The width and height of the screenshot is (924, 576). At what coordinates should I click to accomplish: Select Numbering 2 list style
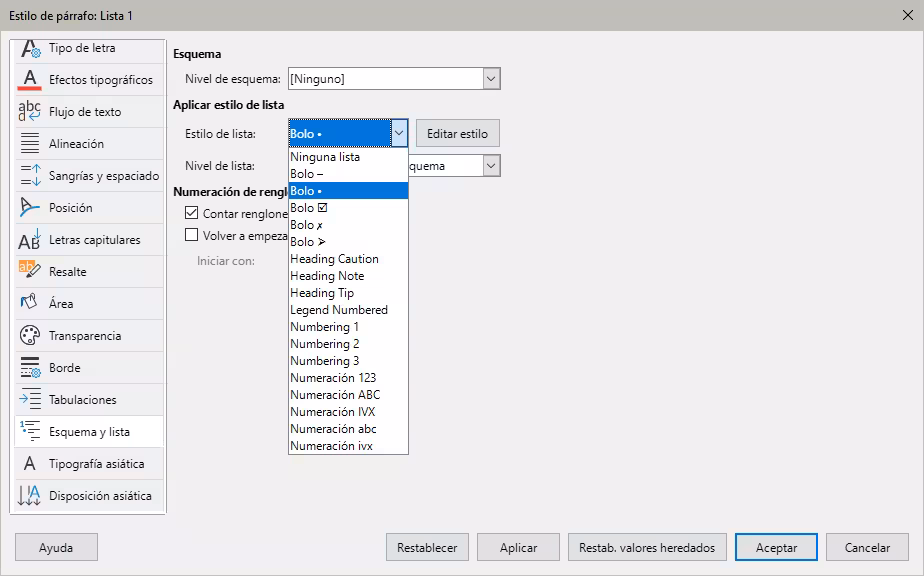pos(348,344)
